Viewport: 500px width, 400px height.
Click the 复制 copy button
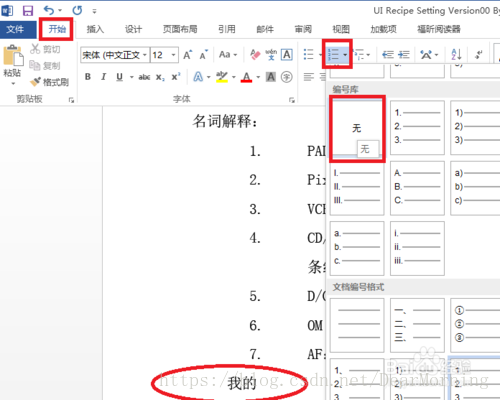(45, 66)
